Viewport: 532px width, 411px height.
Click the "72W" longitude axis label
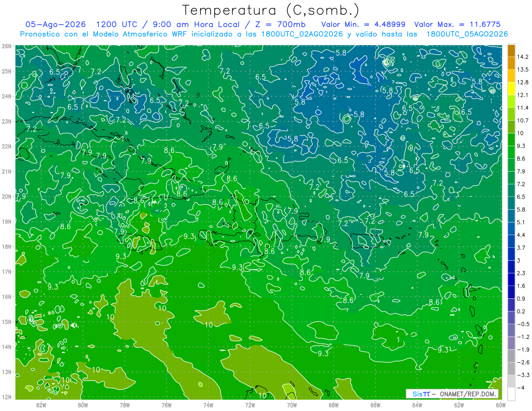click(x=250, y=405)
